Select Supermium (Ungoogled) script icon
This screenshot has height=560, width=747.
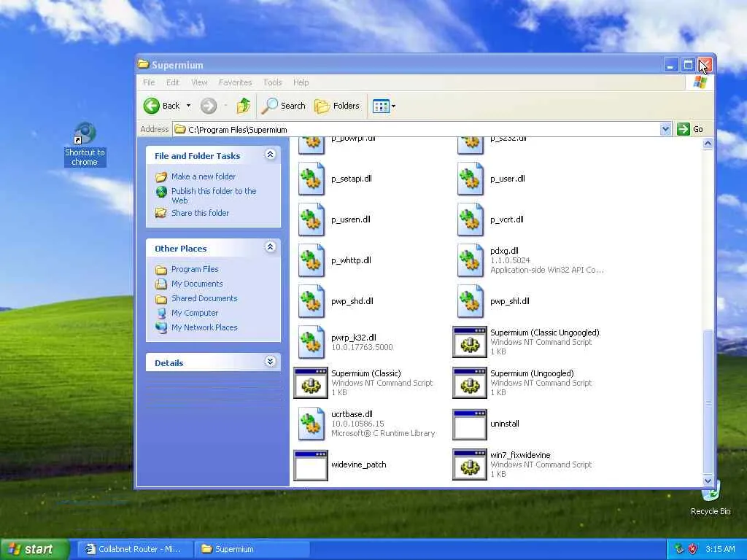pyautogui.click(x=470, y=383)
